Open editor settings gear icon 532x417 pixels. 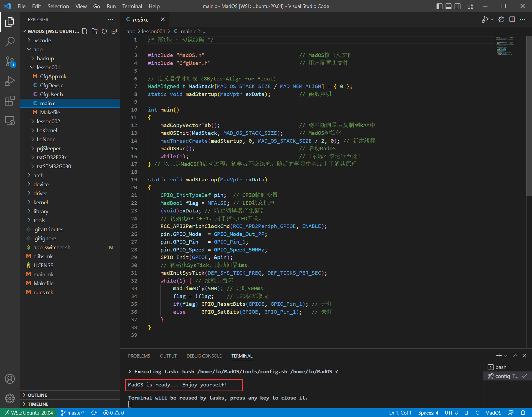(501, 19)
